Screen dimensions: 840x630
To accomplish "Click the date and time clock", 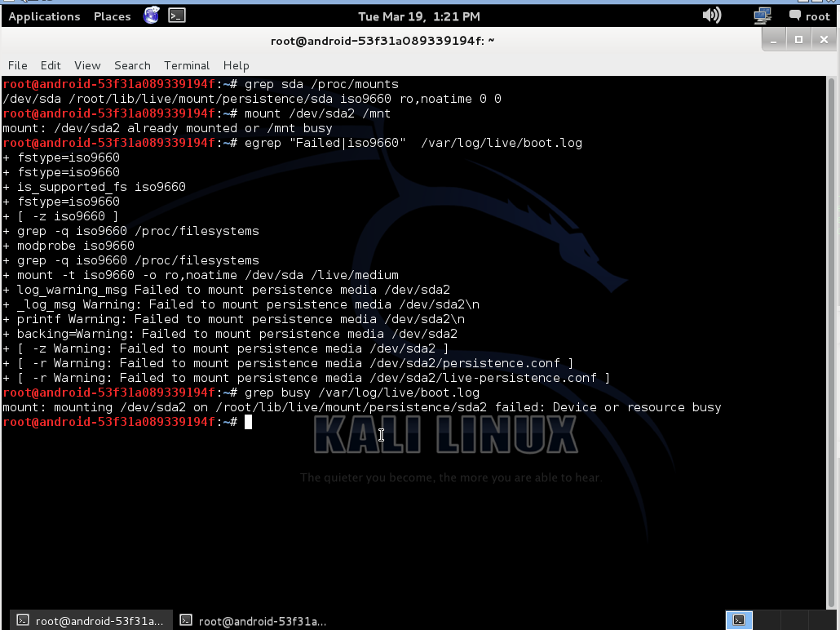I will pyautogui.click(x=419, y=16).
